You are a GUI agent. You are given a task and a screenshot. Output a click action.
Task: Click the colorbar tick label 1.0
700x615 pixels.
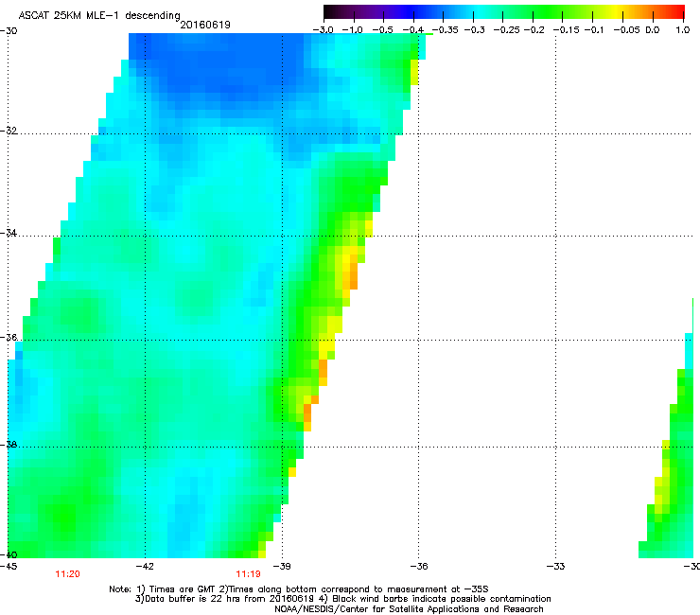[x=683, y=30]
